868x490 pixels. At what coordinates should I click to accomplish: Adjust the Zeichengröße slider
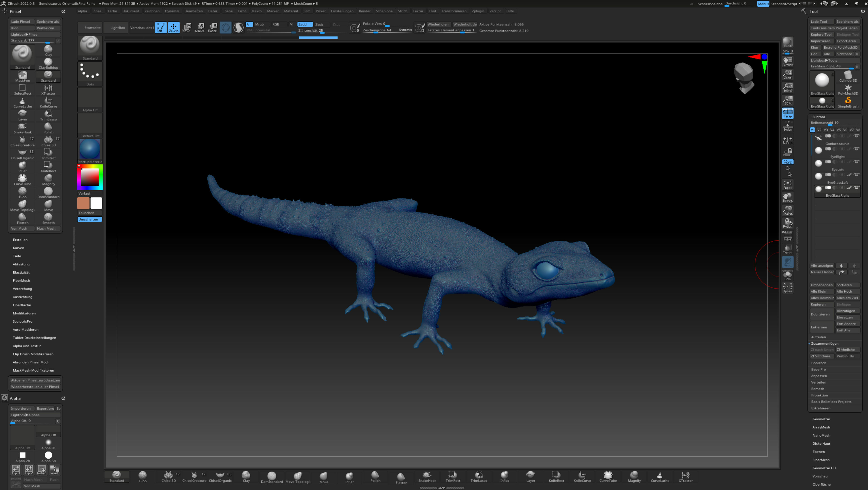coord(387,30)
